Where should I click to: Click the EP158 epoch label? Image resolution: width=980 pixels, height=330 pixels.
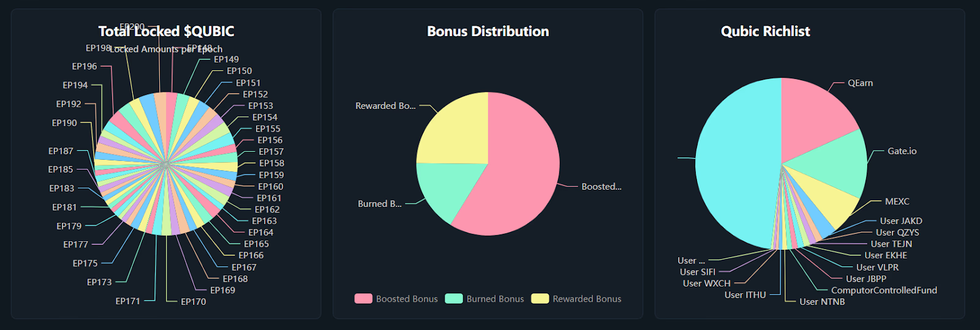pyautogui.click(x=271, y=163)
